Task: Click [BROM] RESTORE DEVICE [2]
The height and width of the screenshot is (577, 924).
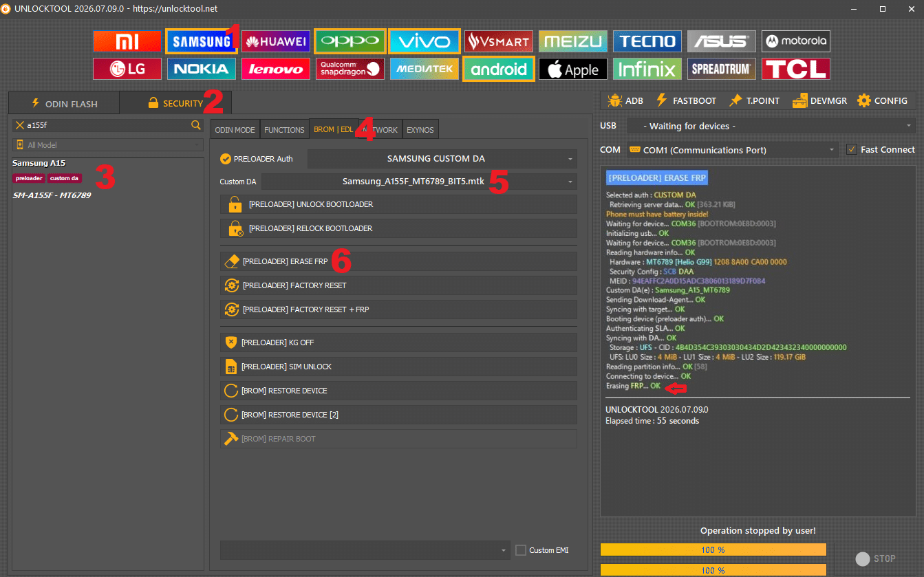Action: (x=398, y=415)
